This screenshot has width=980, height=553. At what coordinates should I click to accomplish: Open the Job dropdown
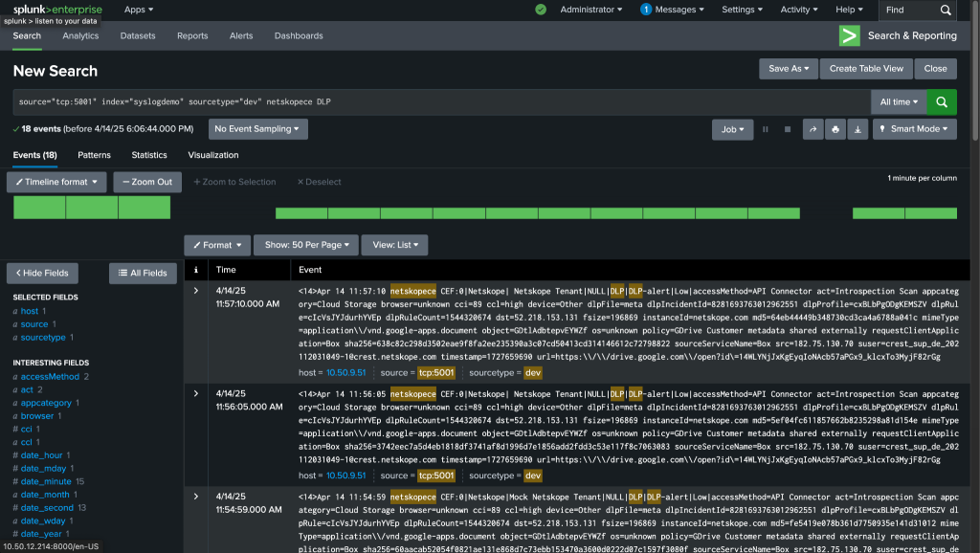point(732,129)
